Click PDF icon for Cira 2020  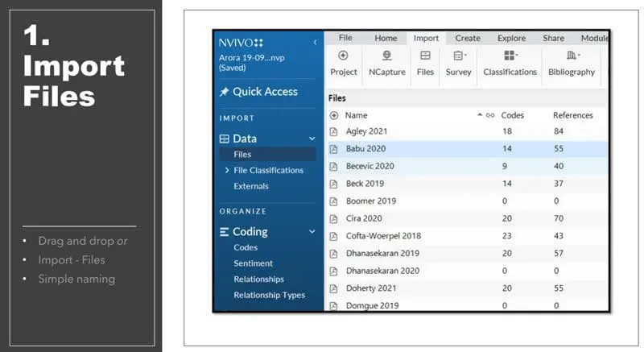tap(333, 219)
